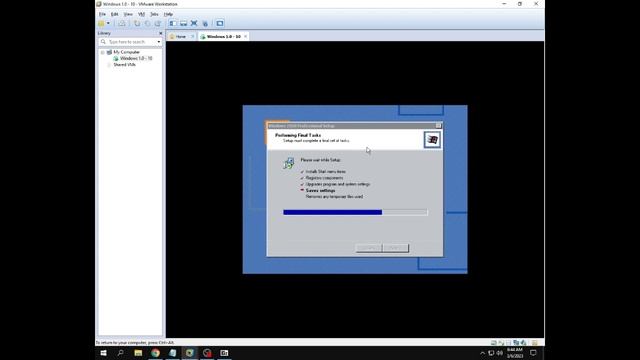Open the Edit menu
This screenshot has width=640, height=360.
tap(115, 14)
